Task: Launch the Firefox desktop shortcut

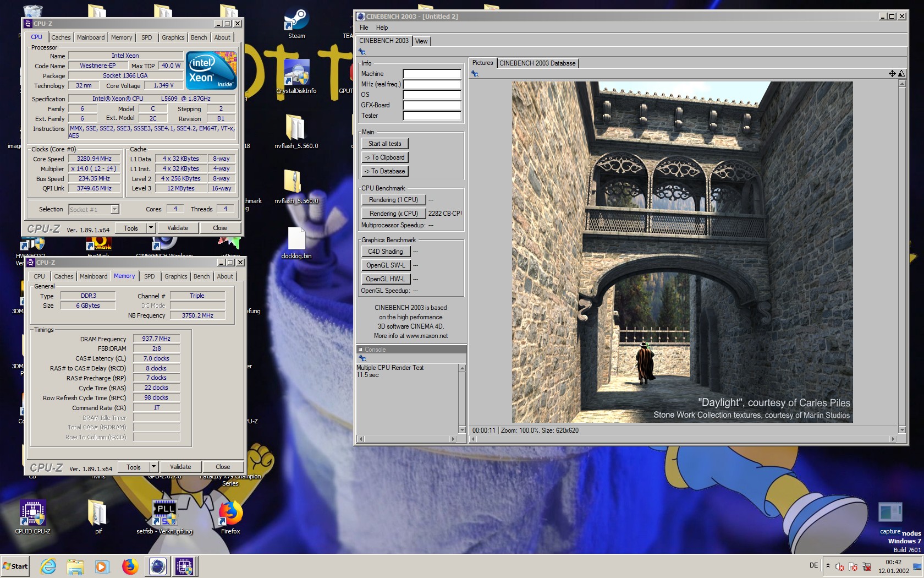Action: click(230, 516)
